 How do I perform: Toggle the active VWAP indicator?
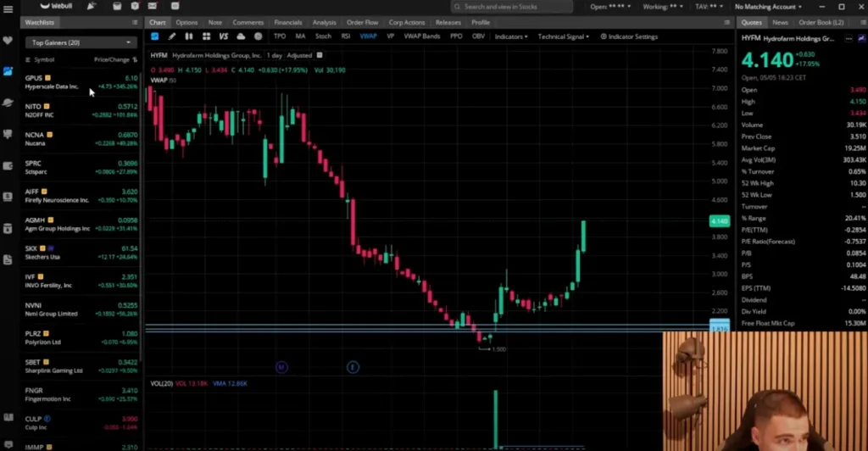tap(368, 36)
